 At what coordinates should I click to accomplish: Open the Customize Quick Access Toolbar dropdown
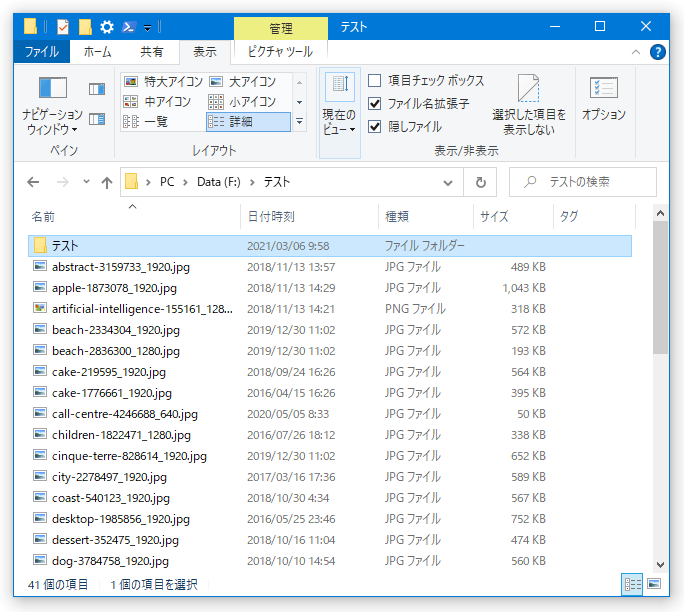[147, 28]
